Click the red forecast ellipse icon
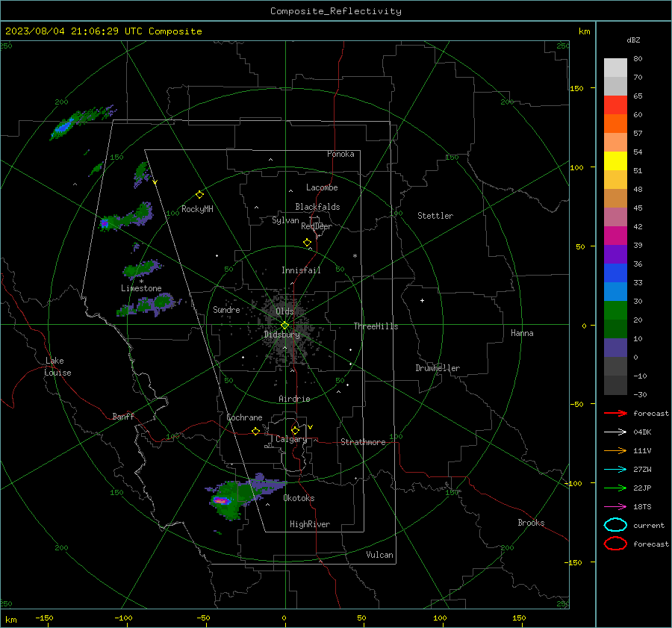672x628 pixels. 615,544
